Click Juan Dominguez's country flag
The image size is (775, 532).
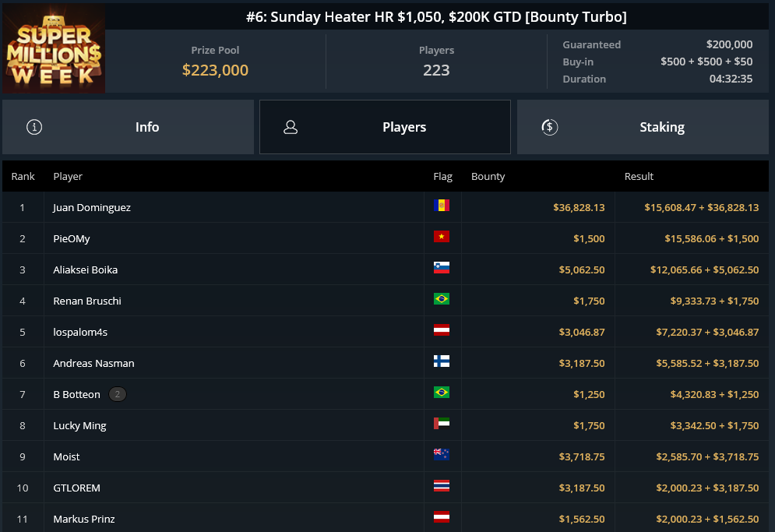tap(442, 205)
